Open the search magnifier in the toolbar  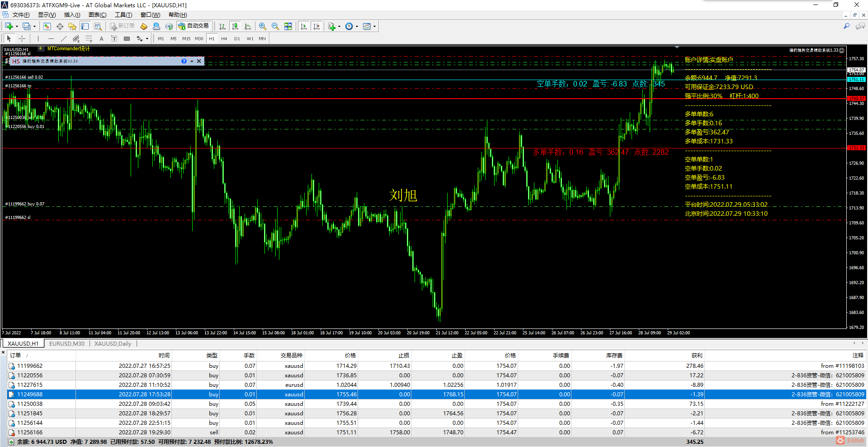846,26
